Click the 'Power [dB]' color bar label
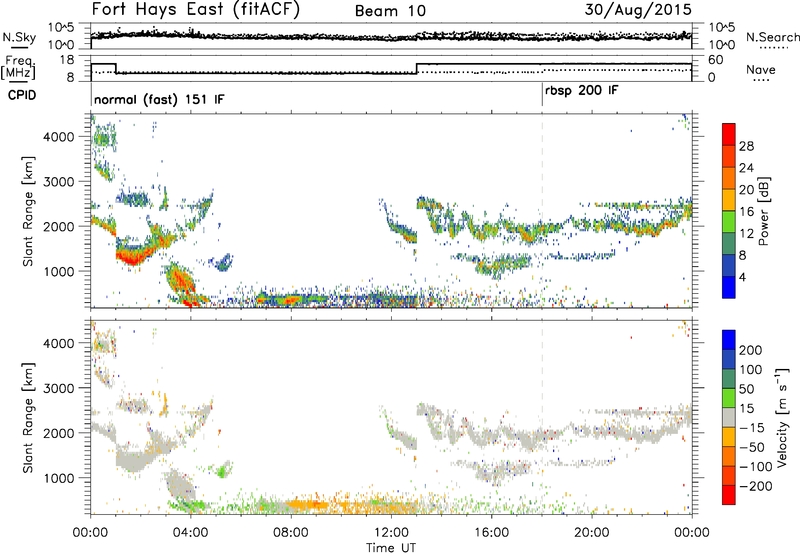Screen dimensions: 800x554 763,212
